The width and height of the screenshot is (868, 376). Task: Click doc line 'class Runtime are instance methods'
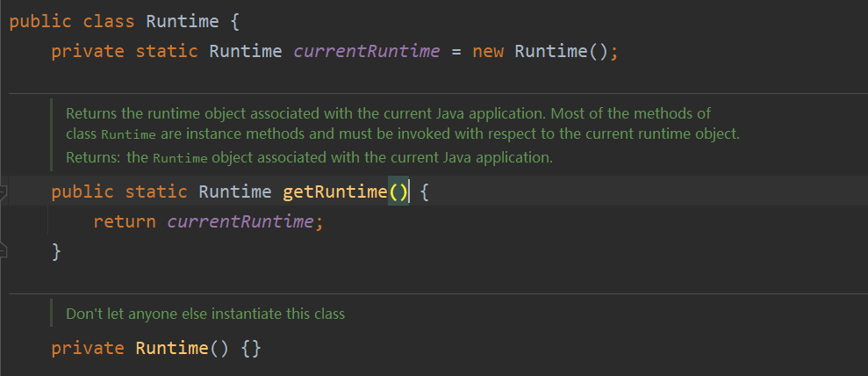click(403, 134)
